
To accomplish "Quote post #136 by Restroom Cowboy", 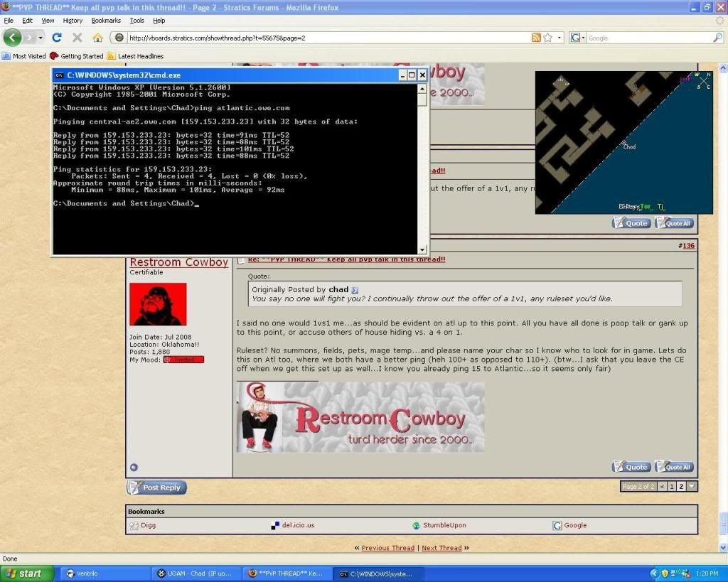I will pyautogui.click(x=631, y=467).
